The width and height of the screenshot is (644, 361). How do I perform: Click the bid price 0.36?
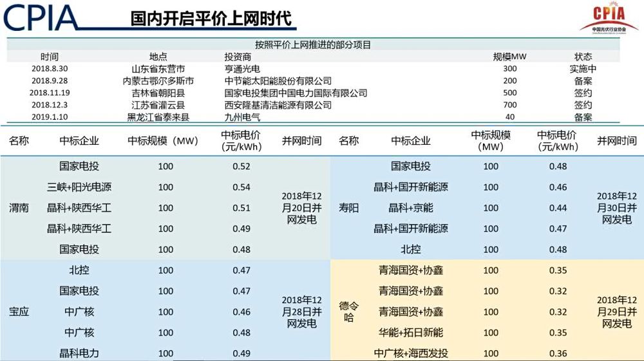coord(558,353)
